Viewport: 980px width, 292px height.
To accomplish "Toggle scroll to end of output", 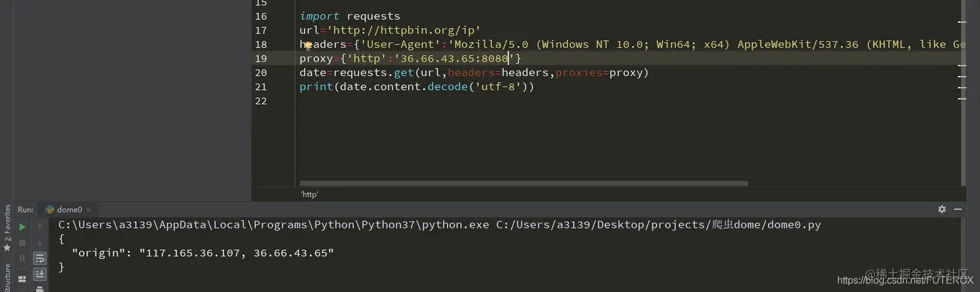I will pos(40,274).
